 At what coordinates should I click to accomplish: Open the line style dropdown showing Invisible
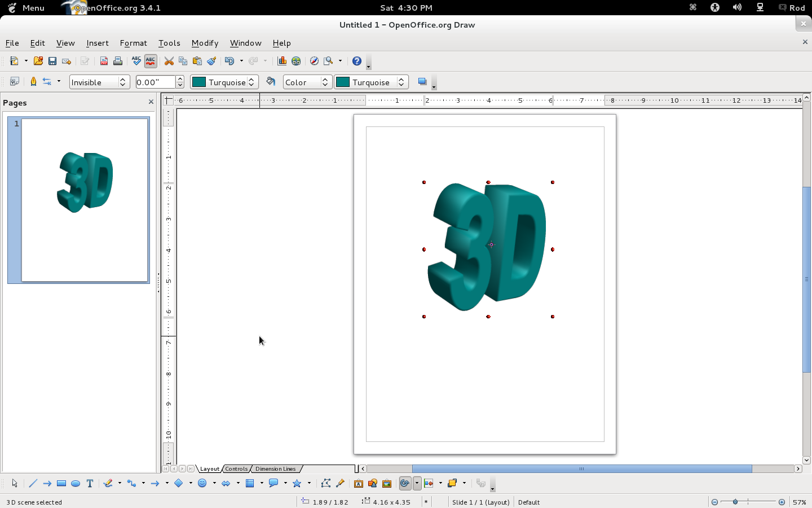[x=122, y=82]
